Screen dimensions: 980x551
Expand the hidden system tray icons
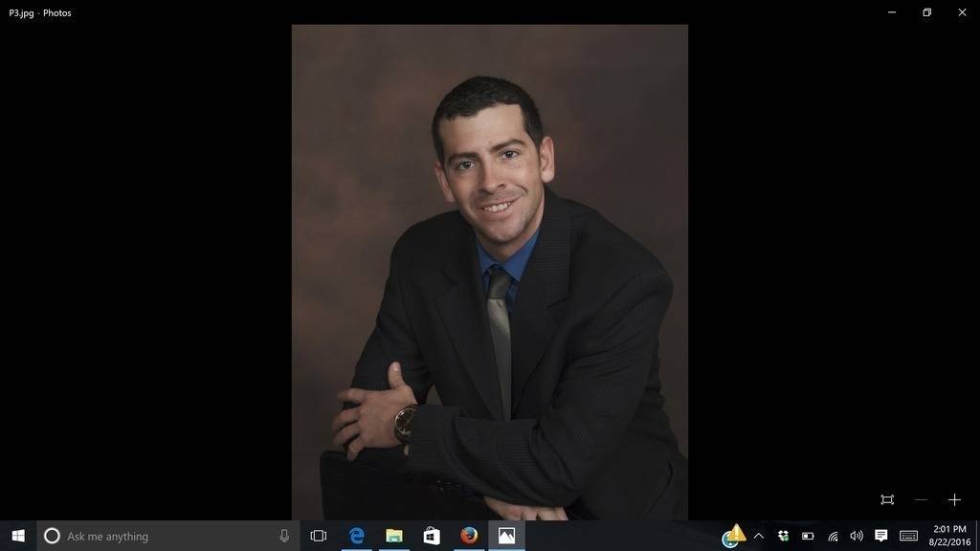tap(759, 536)
